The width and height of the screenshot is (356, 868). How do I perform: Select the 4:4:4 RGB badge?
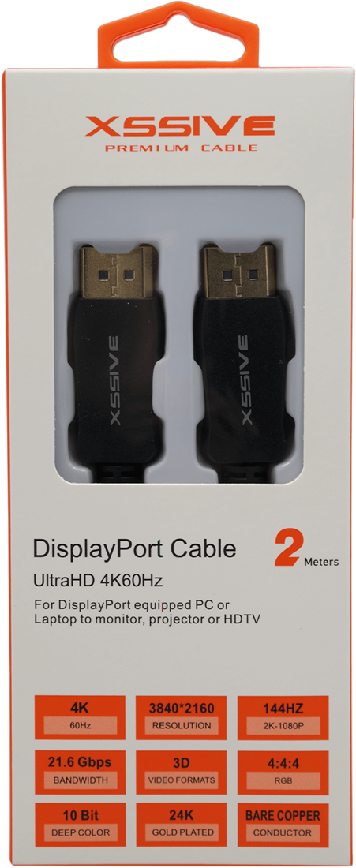[x=283, y=773]
